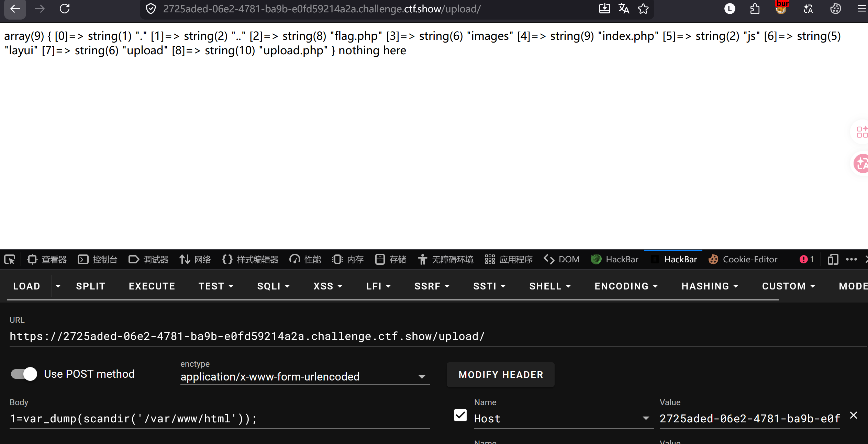Open the browser hamburger menu
Screen dimensions: 868x444
[x=862, y=9]
